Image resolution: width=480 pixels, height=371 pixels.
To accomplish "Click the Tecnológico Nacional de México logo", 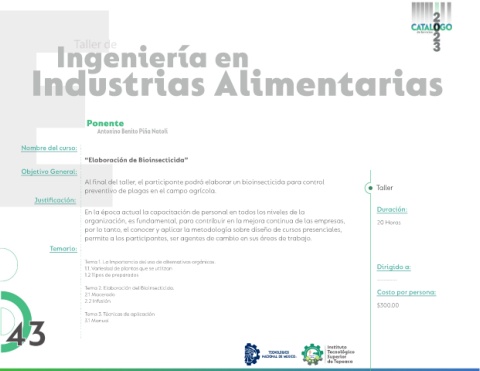I will click(x=271, y=354).
